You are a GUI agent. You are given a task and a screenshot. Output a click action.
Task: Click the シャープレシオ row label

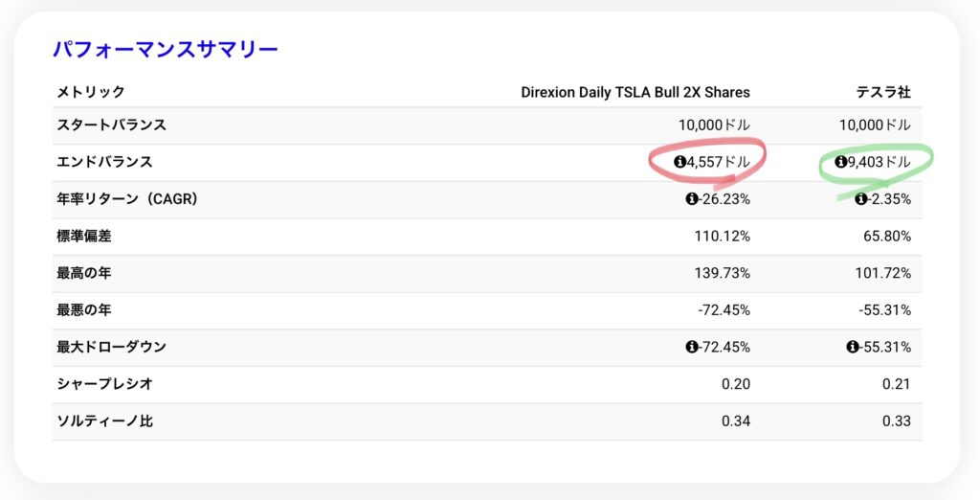coord(105,383)
